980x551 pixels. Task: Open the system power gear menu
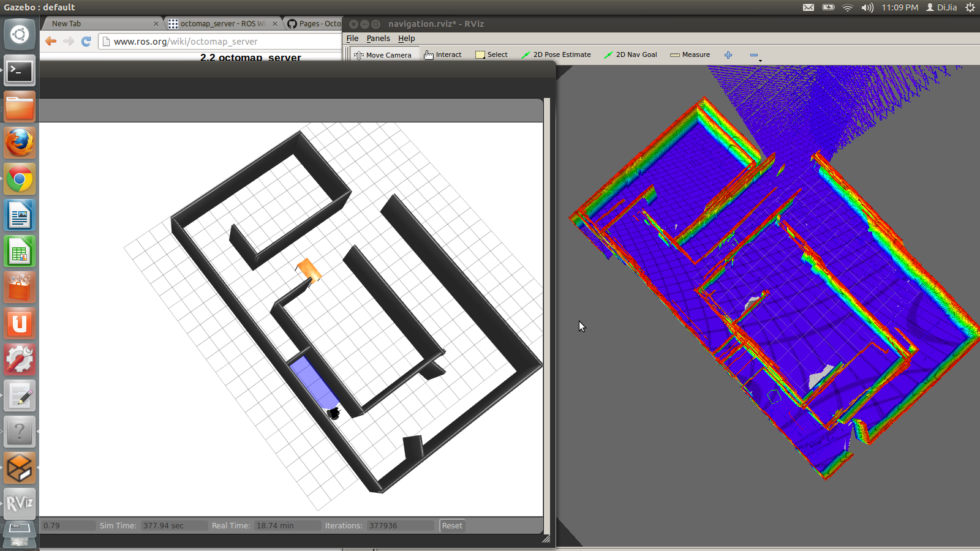tap(970, 7)
